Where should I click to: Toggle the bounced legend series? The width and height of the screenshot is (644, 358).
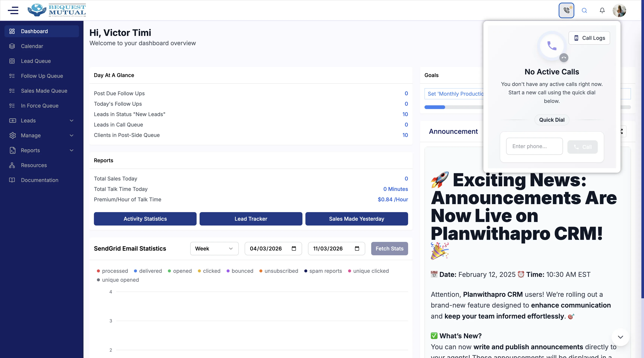pos(240,271)
